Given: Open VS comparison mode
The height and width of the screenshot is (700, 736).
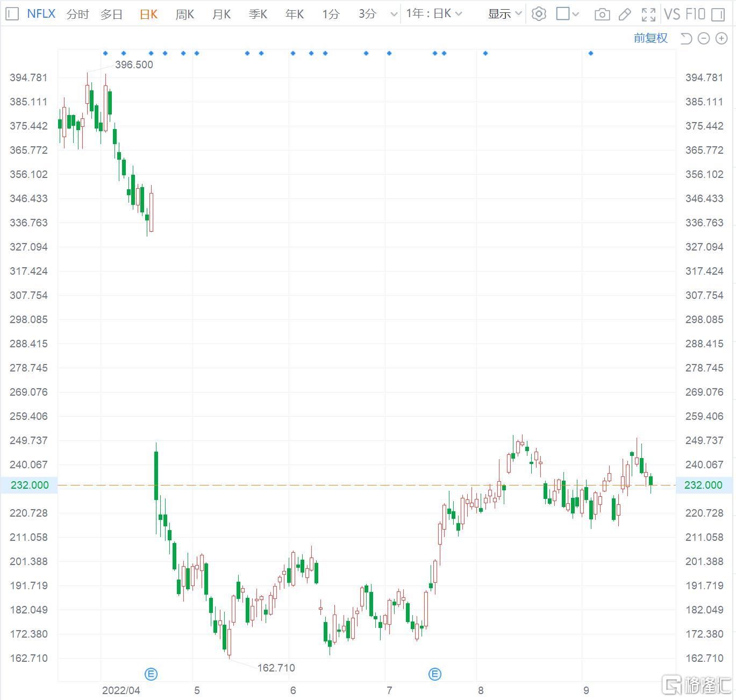Looking at the screenshot, I should click(672, 14).
